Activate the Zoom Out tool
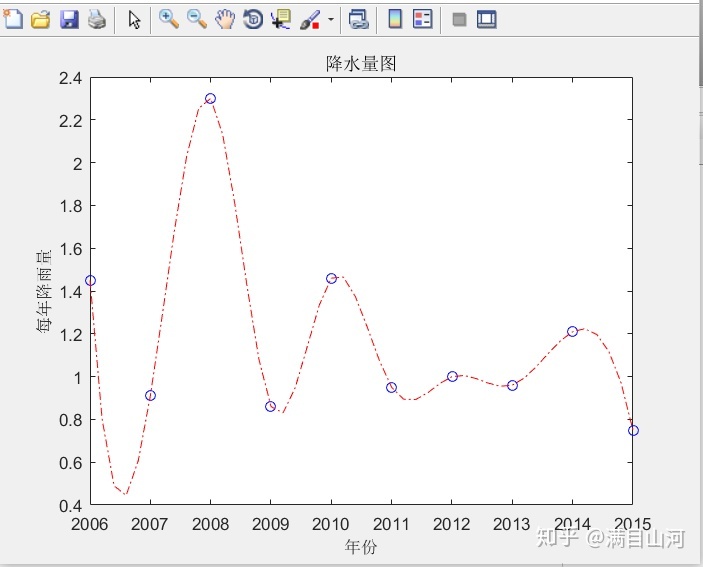Screen dimensions: 703x567 pyautogui.click(x=196, y=19)
